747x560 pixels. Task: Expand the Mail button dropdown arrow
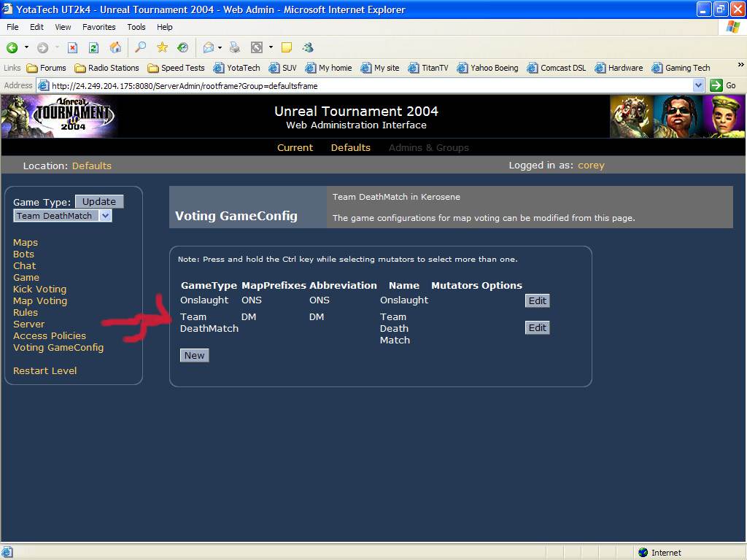[x=220, y=47]
